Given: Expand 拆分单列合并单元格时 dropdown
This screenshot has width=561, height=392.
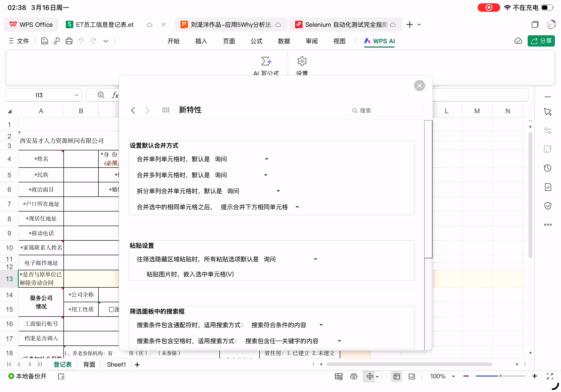Looking at the screenshot, I should pos(278,191).
